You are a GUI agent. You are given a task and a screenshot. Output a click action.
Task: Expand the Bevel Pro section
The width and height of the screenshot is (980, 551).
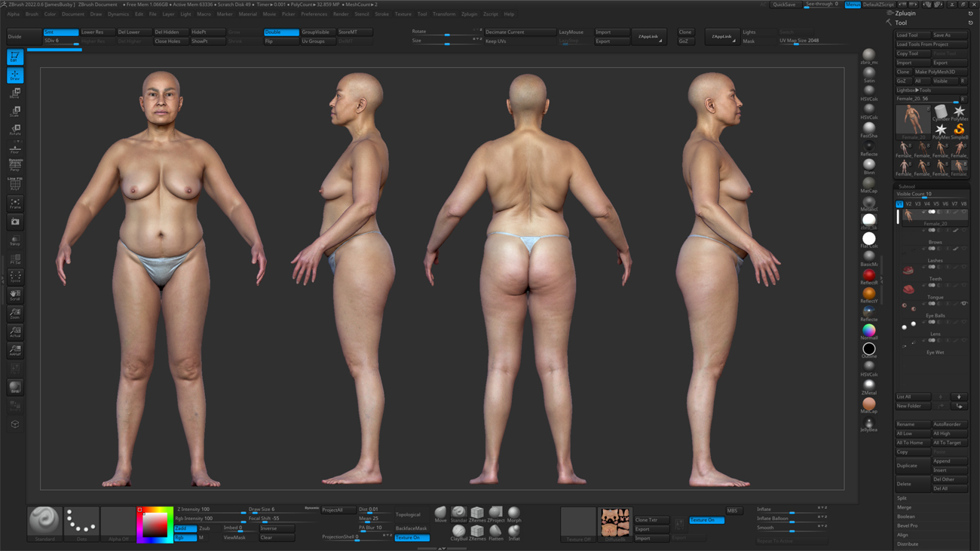908,525
